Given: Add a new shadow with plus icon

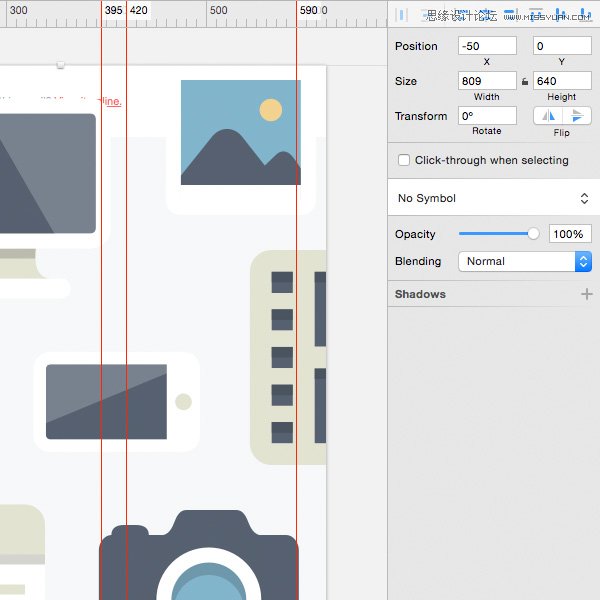Looking at the screenshot, I should click(x=587, y=294).
